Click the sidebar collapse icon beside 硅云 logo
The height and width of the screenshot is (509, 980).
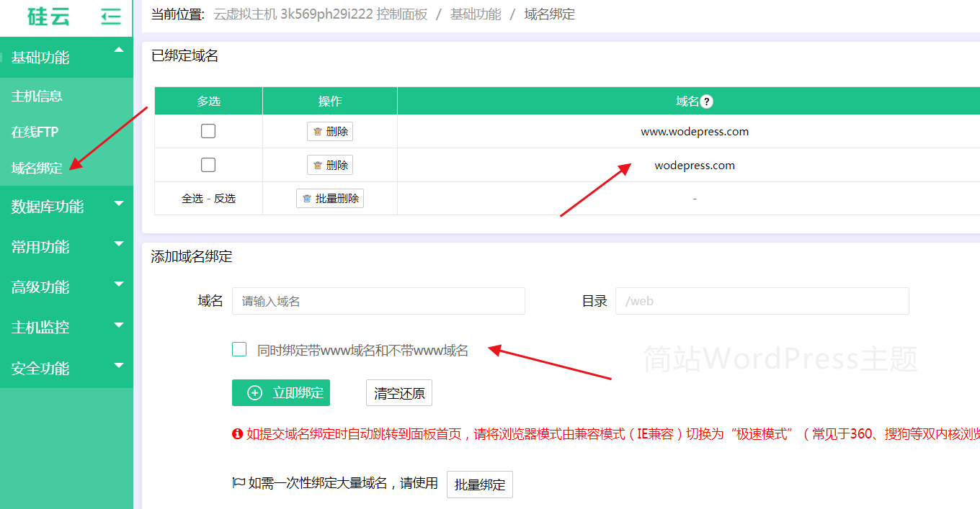(111, 16)
